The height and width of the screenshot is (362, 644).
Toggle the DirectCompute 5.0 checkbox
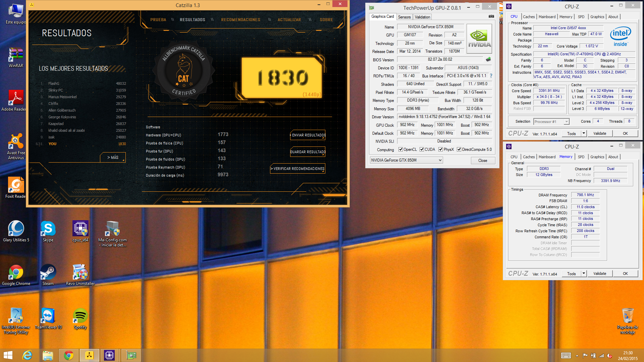coord(459,149)
